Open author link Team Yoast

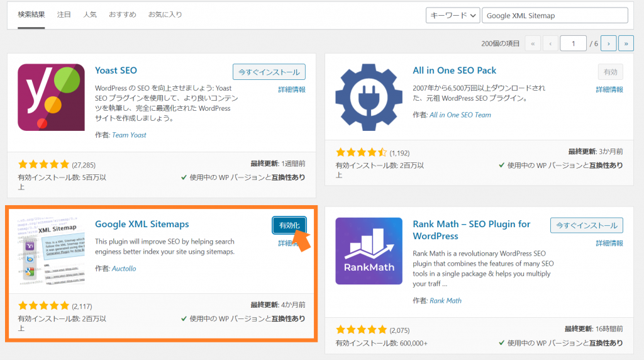pyautogui.click(x=129, y=135)
